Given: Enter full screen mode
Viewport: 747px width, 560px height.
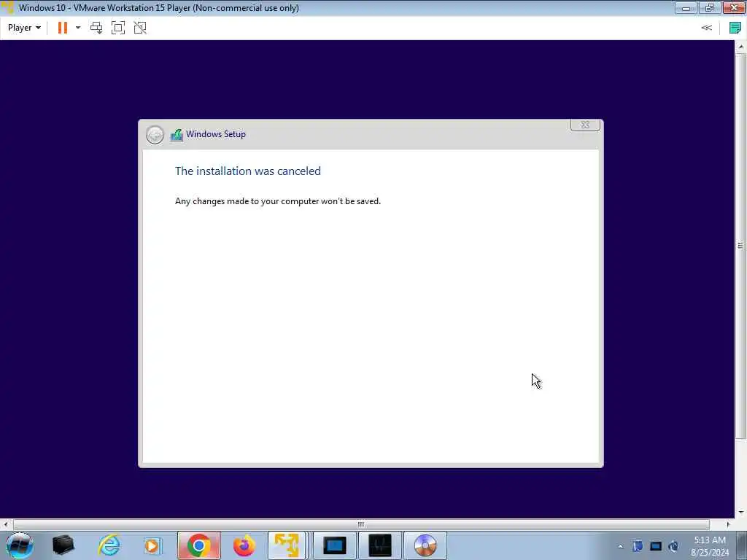Looking at the screenshot, I should 118,28.
